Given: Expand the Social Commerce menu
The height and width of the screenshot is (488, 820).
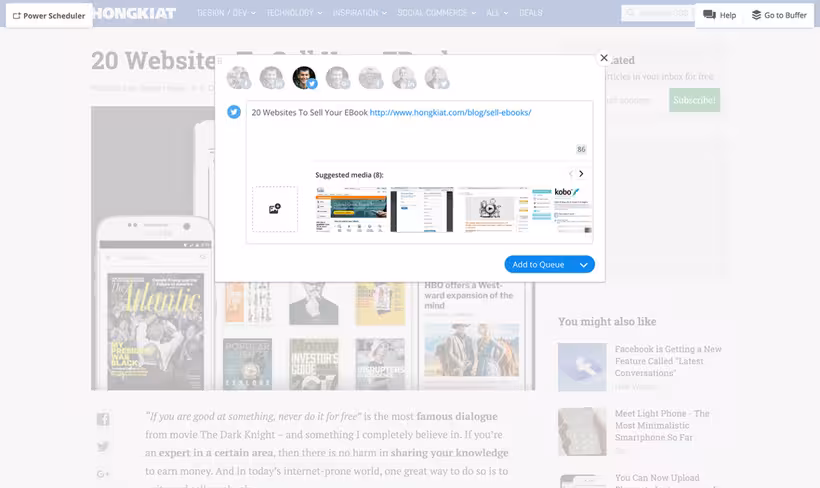Looking at the screenshot, I should coord(437,13).
